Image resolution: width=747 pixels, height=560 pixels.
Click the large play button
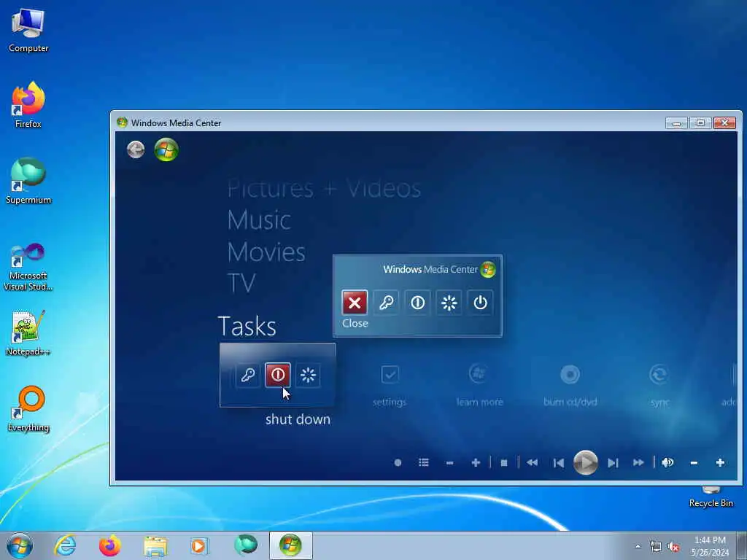pyautogui.click(x=586, y=462)
